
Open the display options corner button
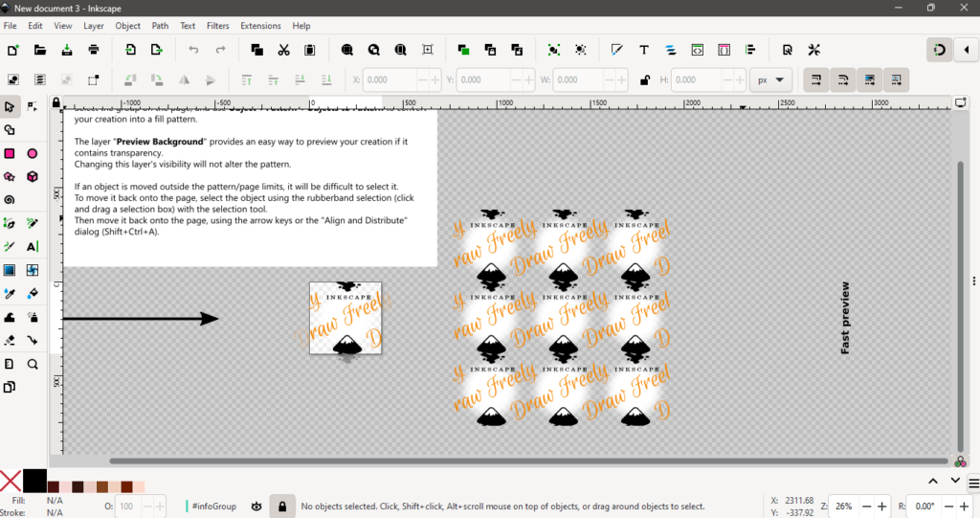click(x=961, y=102)
